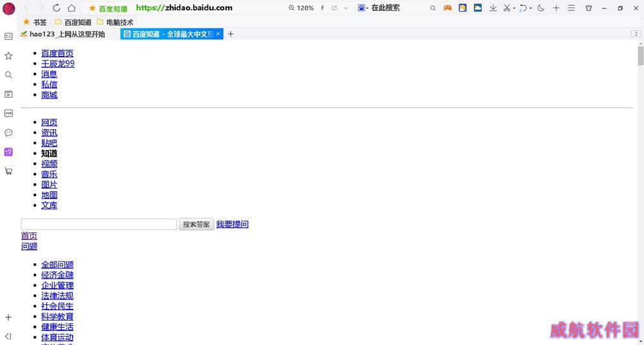Screen dimensions: 644x345
Task: Open the sidebar search icon
Action: tap(8, 75)
